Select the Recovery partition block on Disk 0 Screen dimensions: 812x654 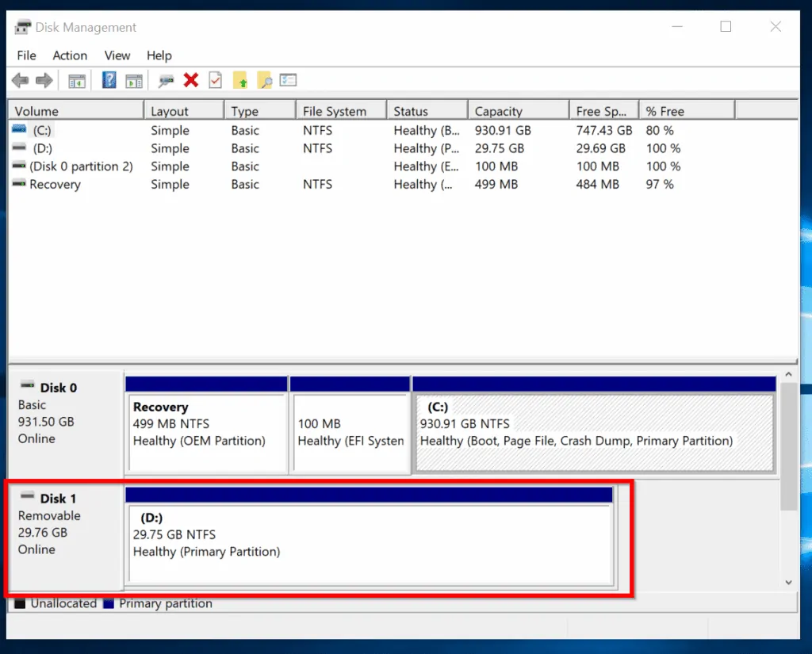pyautogui.click(x=206, y=432)
